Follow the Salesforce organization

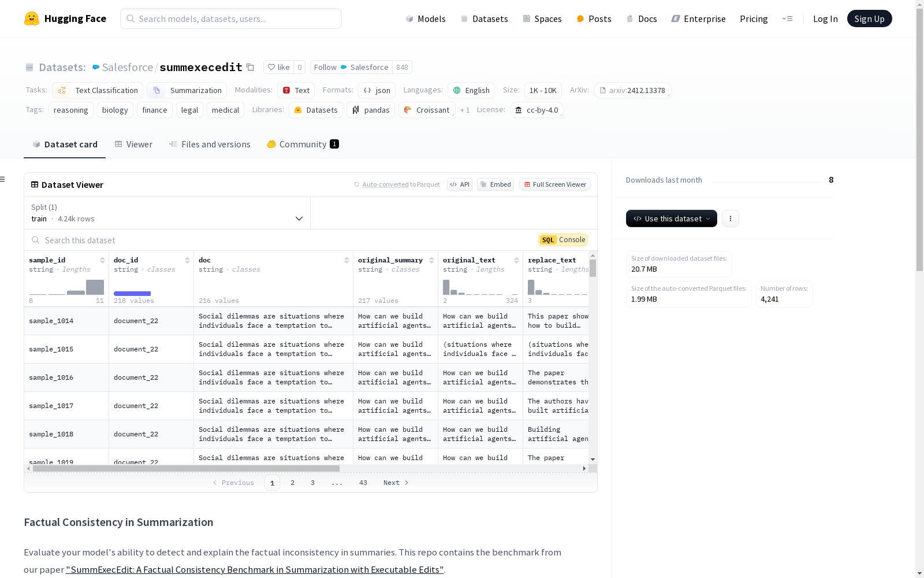351,67
